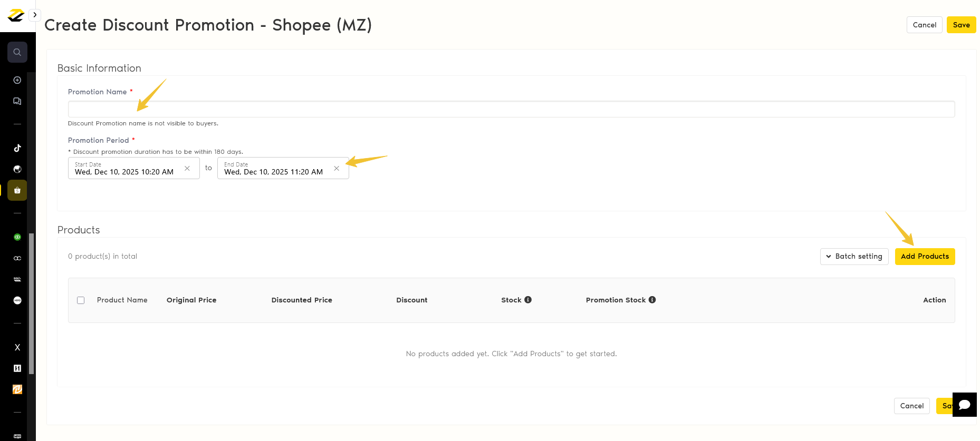Open the chat messages icon in sidebar
The image size is (980, 441).
pos(17,101)
